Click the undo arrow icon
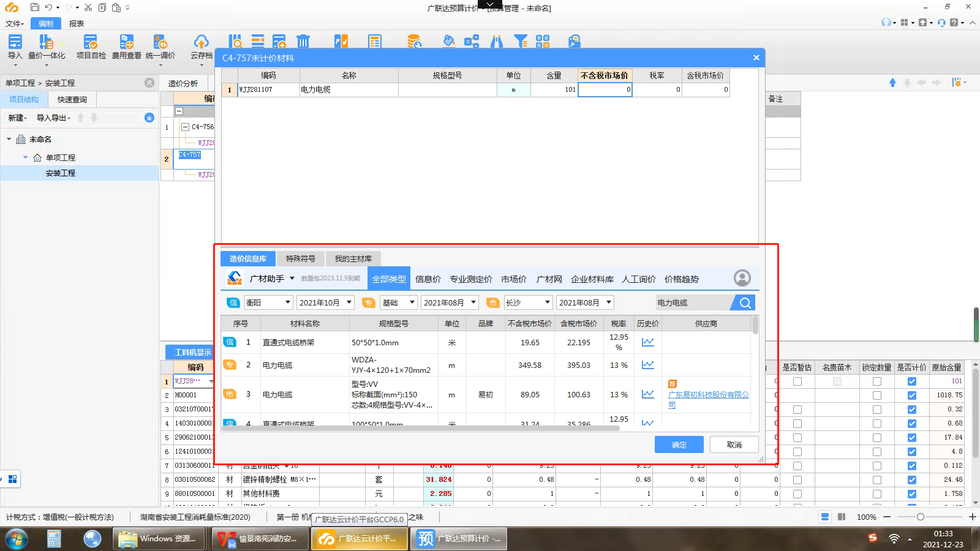The width and height of the screenshot is (980, 551). (48, 7)
